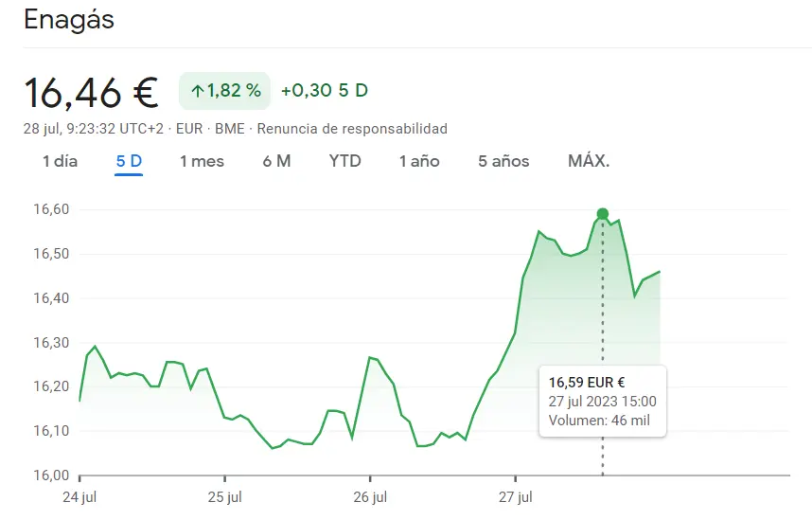The image size is (812, 520).
Task: Click the 25 jul axis label
Action: (x=224, y=496)
